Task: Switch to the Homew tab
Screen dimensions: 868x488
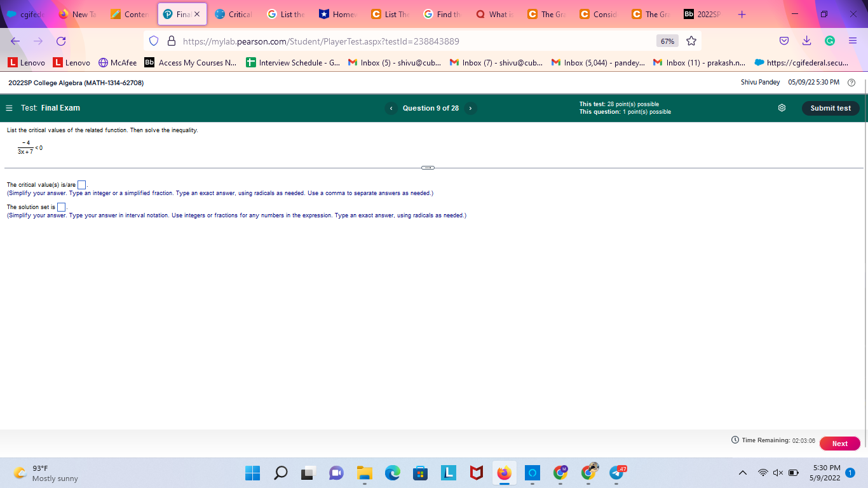Action: click(338, 14)
